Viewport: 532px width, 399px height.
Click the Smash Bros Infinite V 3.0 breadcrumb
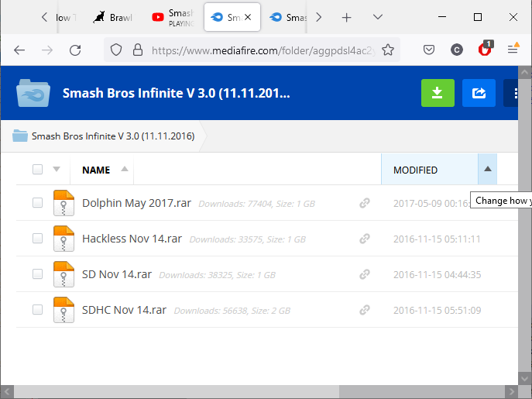click(x=113, y=136)
